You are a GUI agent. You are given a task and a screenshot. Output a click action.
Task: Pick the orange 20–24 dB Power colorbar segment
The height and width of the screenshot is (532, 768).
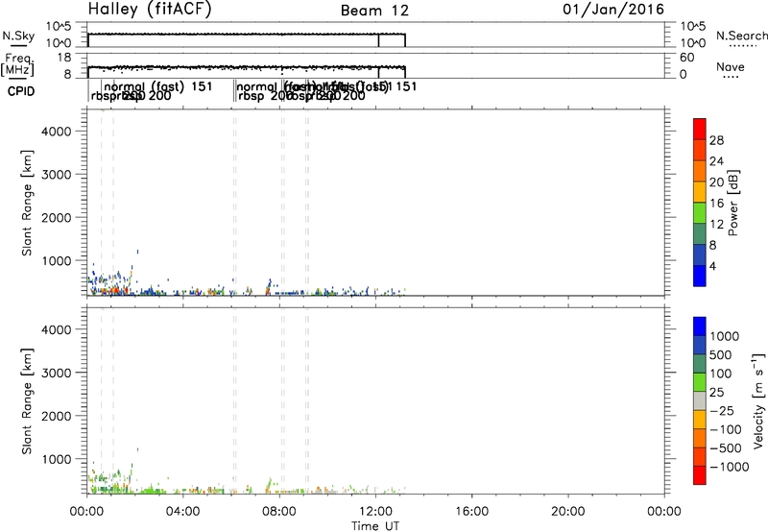pyautogui.click(x=700, y=171)
